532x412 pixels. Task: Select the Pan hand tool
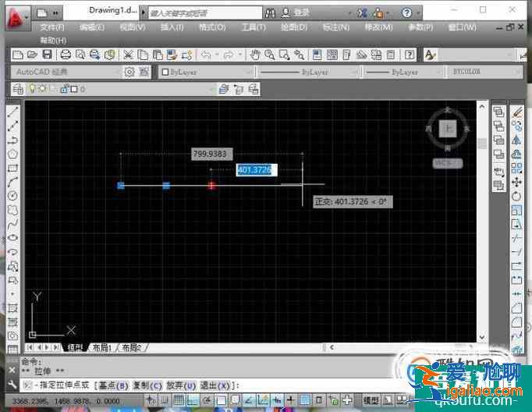(x=254, y=55)
